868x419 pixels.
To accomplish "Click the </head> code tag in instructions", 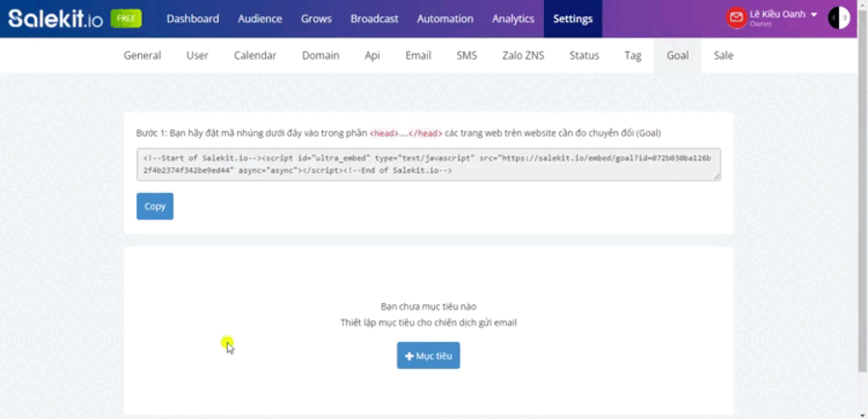I will (425, 133).
